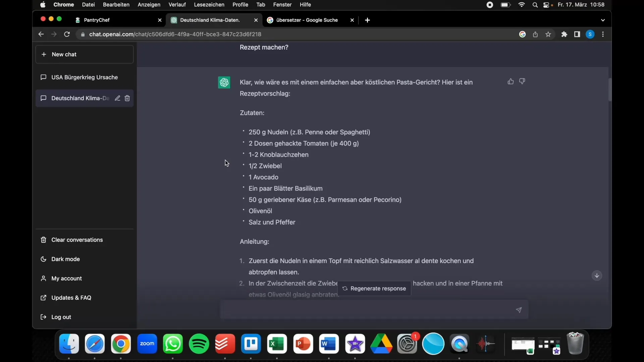Viewport: 644px width, 362px height.
Task: Click the scroll down arrow button
Action: click(597, 276)
